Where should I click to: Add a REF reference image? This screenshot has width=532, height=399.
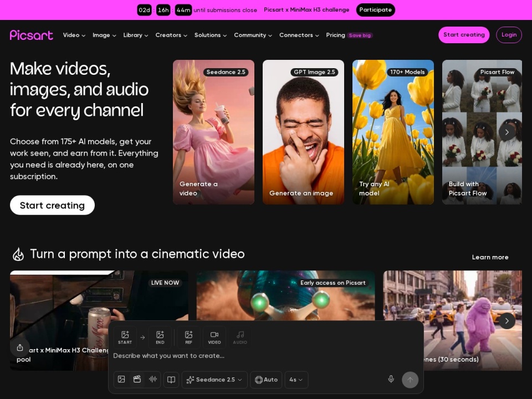188,337
